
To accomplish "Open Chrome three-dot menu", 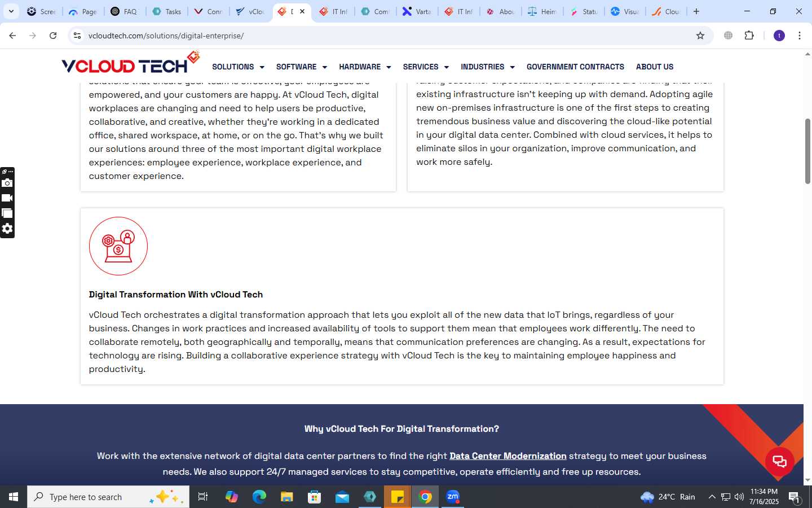I will [x=800, y=36].
